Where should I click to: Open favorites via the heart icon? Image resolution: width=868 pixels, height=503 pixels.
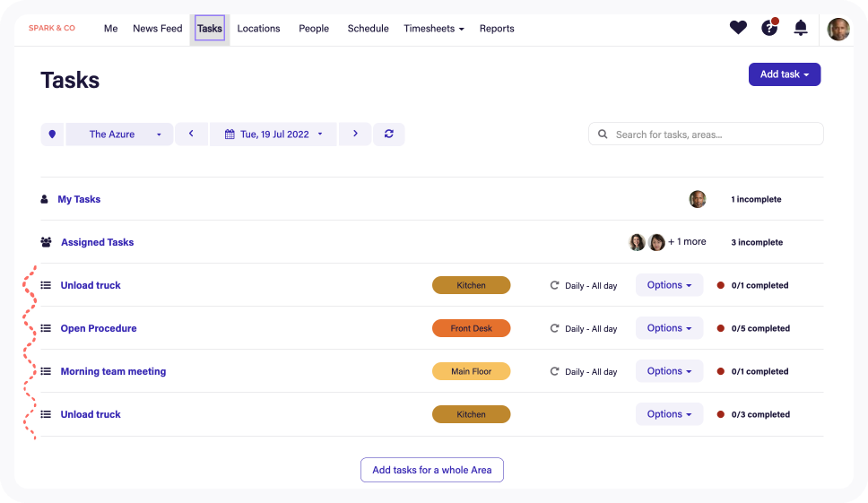[x=738, y=27]
